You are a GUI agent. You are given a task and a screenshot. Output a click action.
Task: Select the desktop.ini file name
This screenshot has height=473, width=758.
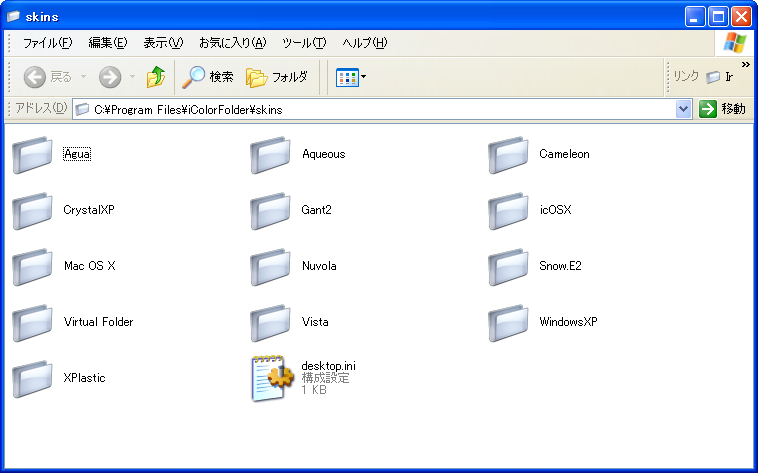coord(329,366)
